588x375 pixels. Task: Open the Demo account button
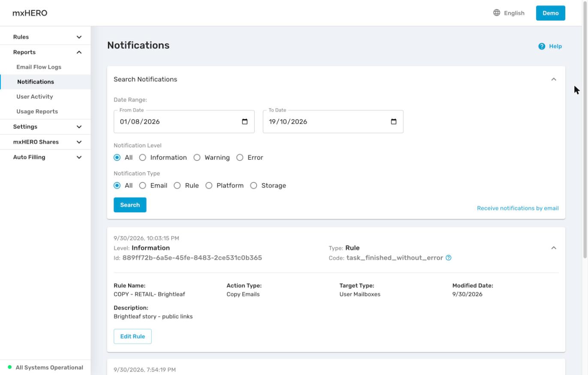click(x=551, y=13)
